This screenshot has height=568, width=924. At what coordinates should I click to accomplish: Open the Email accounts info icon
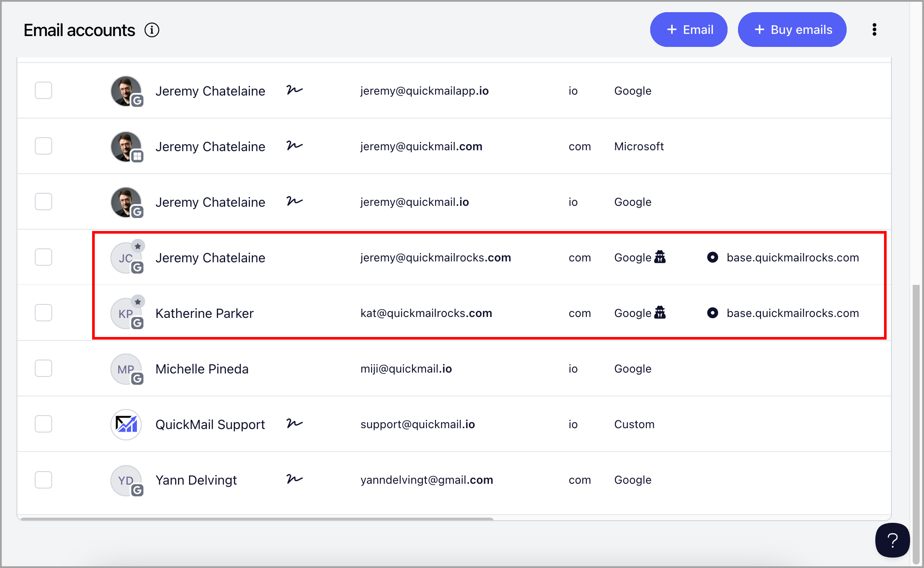(152, 30)
